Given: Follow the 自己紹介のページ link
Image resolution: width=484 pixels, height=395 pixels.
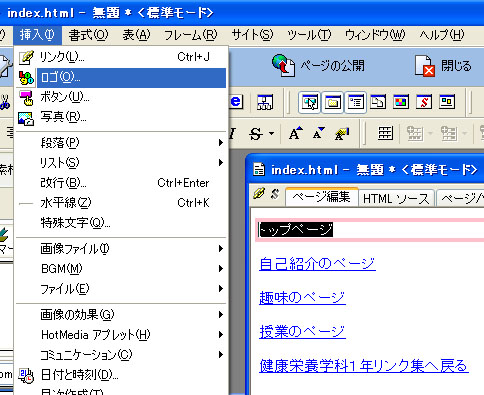Looking at the screenshot, I should click(317, 264).
